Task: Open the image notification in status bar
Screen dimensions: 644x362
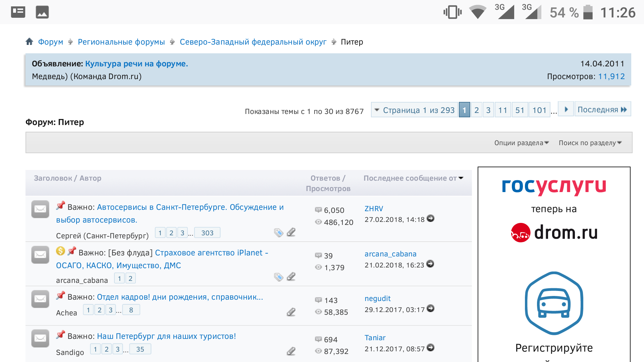Action: click(42, 12)
